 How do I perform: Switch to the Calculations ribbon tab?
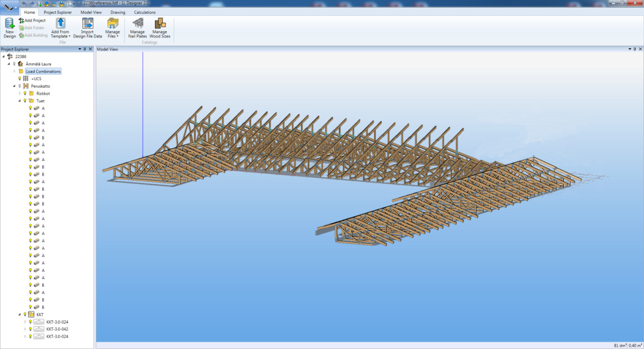click(144, 12)
